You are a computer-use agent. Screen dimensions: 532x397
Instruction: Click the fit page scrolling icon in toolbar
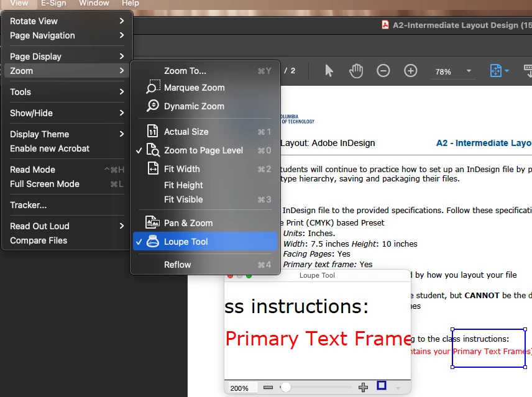coord(496,71)
